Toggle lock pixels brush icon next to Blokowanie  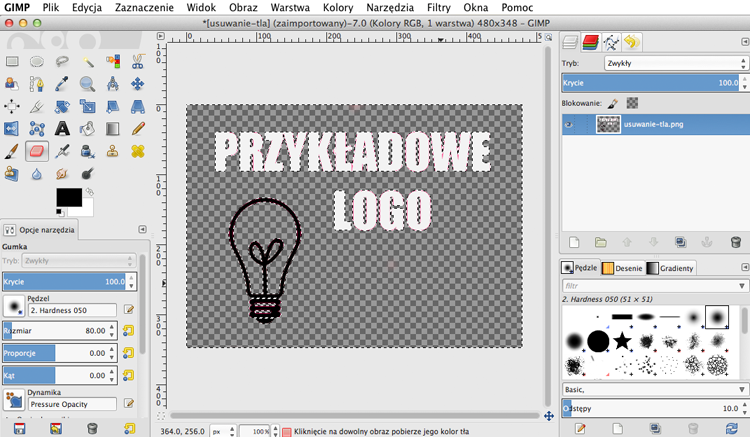click(613, 103)
